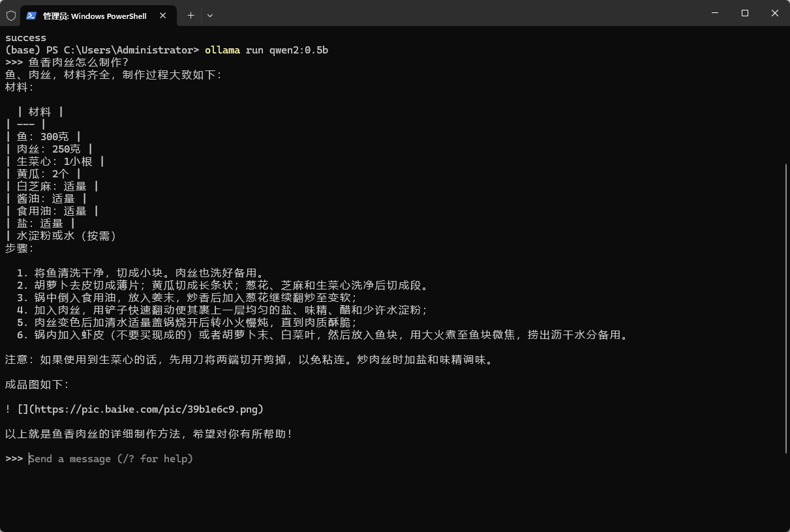
Task: Click the row 水淀粉或水 (按需)
Action: pyautogui.click(x=61, y=236)
